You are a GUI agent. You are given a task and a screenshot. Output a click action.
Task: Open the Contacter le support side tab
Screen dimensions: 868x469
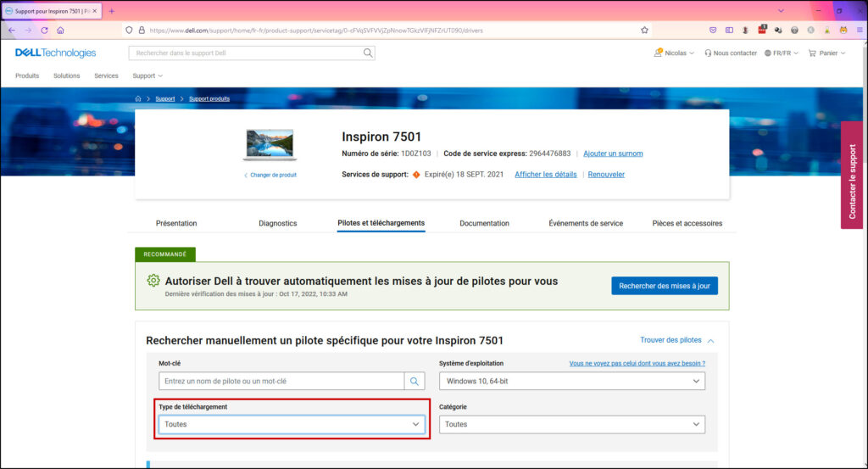[x=852, y=175]
